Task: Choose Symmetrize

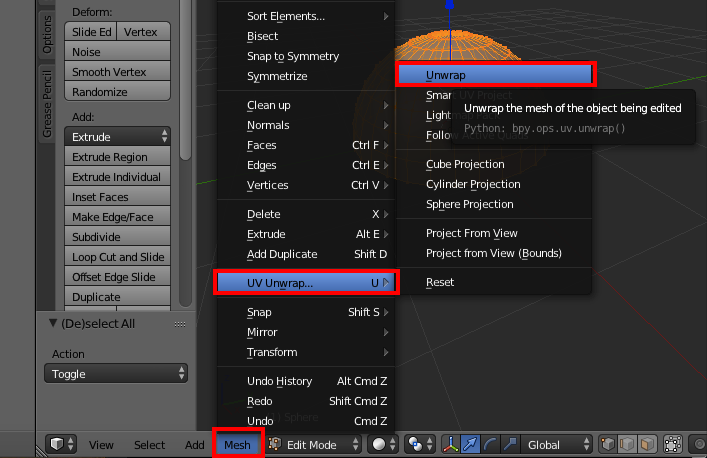Action: click(x=307, y=76)
